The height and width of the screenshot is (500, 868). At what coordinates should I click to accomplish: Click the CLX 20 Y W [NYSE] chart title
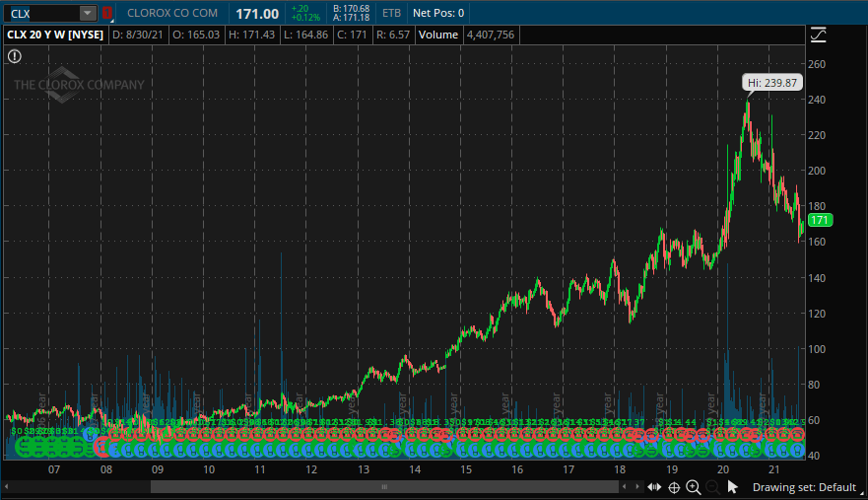tap(55, 35)
